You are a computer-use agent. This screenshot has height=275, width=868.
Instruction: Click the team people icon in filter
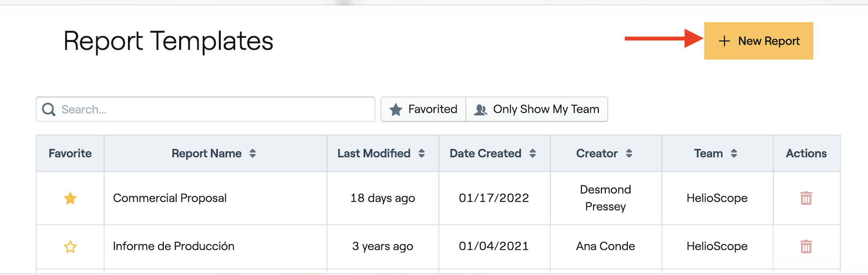tap(480, 110)
